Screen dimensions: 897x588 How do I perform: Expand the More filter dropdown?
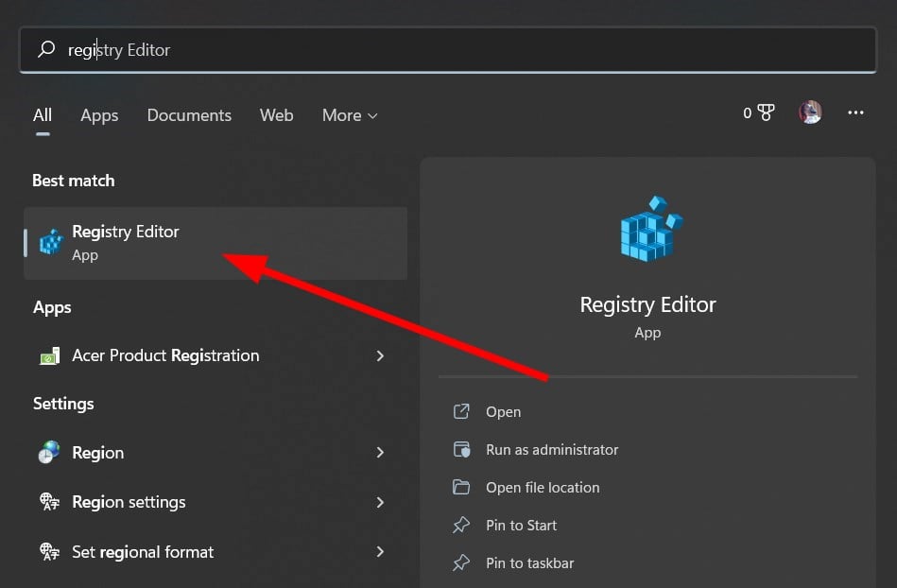(350, 115)
